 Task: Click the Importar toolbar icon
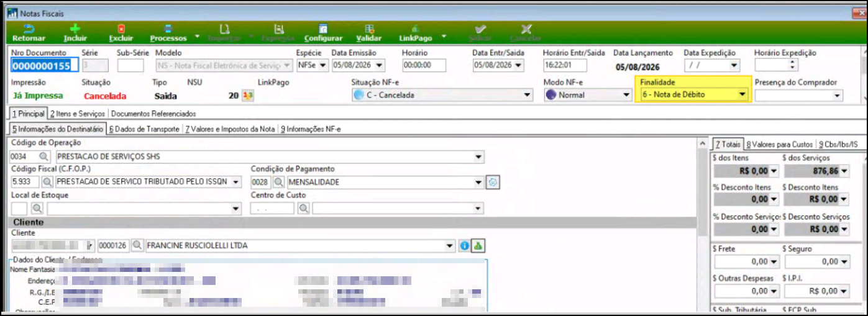(225, 29)
